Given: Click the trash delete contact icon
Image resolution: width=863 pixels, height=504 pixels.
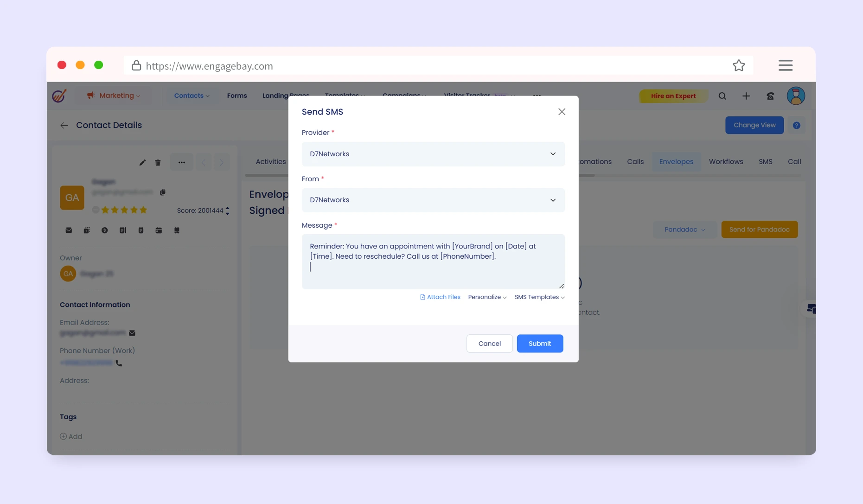Looking at the screenshot, I should [x=158, y=163].
